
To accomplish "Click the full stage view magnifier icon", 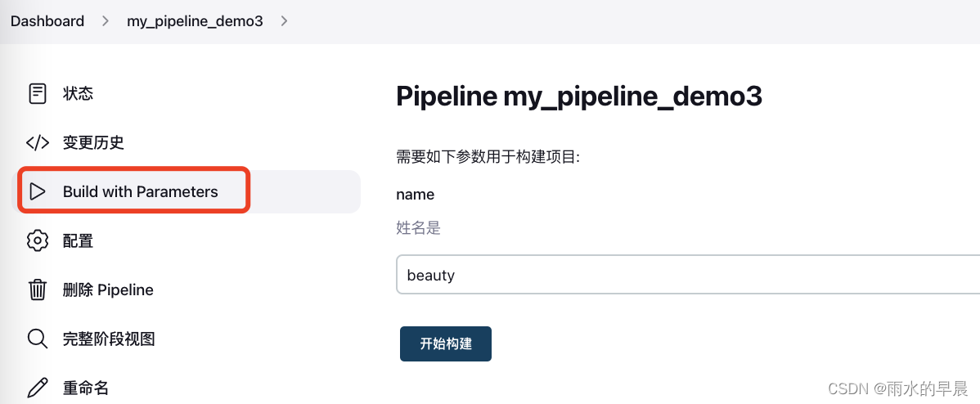I will point(38,339).
